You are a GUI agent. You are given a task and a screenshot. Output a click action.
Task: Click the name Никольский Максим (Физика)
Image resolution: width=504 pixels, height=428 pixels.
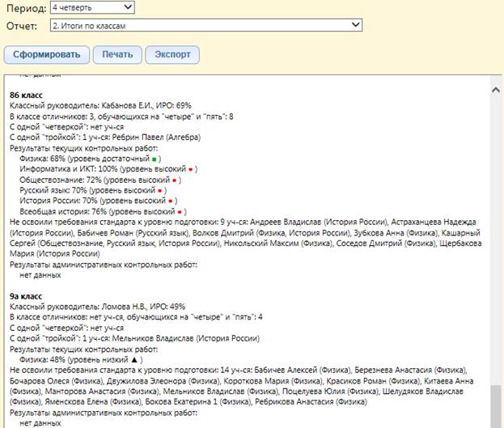point(278,244)
